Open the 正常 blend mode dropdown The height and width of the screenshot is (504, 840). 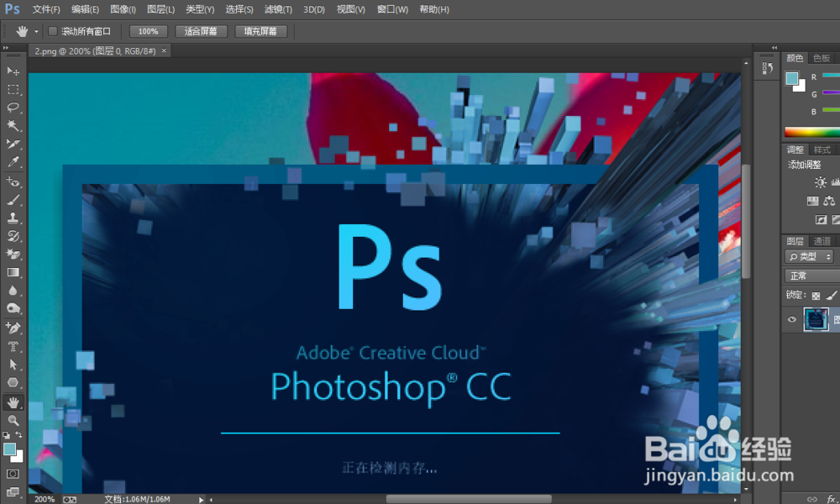click(812, 276)
